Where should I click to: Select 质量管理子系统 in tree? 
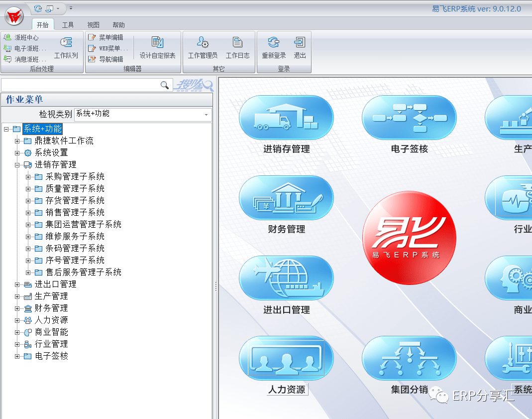[x=75, y=188]
